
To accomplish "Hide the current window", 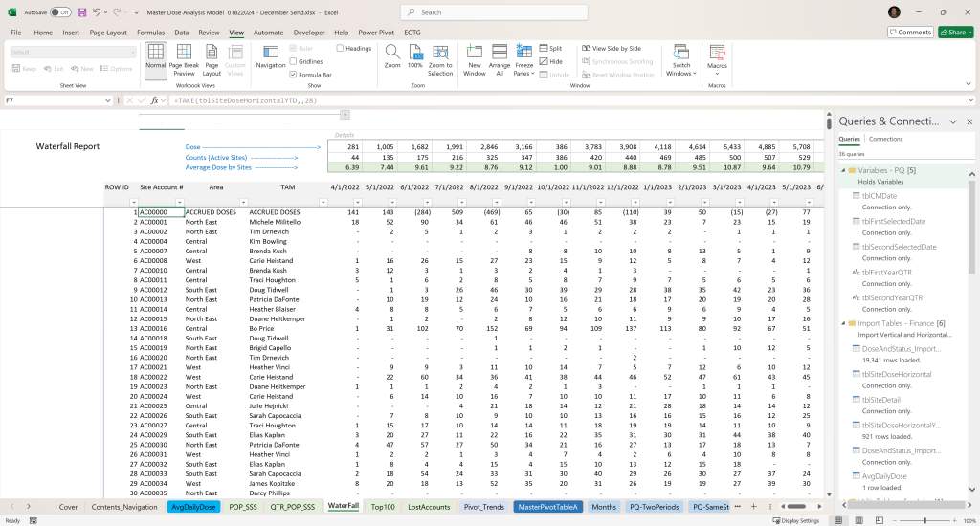I will click(x=551, y=61).
